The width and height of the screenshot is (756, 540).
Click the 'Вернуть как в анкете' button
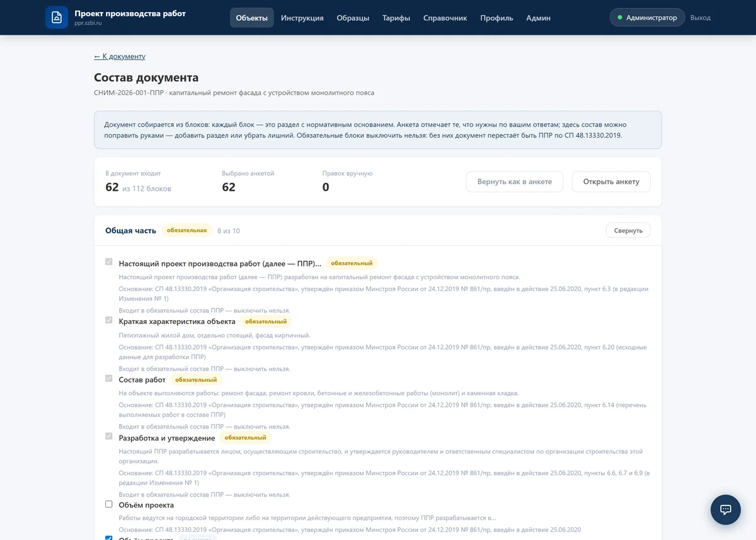click(515, 181)
